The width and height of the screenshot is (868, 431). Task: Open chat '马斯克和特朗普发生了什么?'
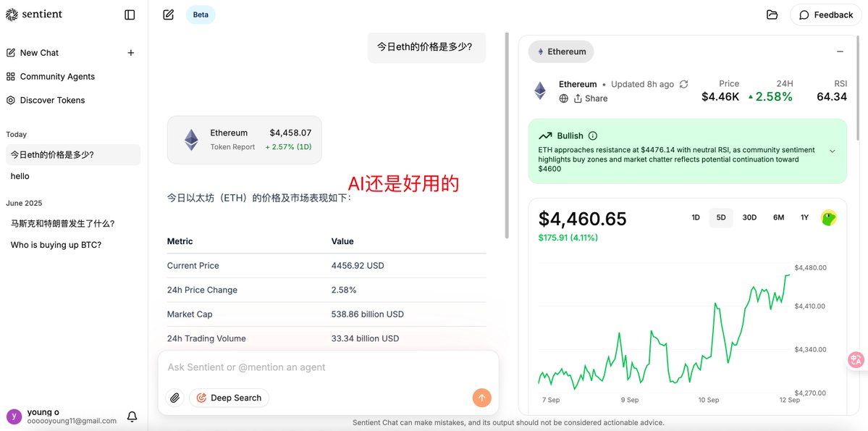click(x=73, y=224)
